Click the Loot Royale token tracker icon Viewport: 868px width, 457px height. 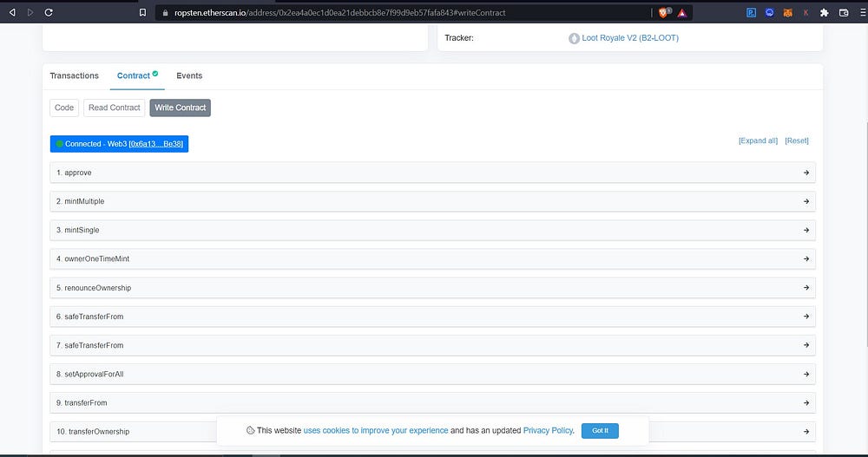(x=574, y=38)
